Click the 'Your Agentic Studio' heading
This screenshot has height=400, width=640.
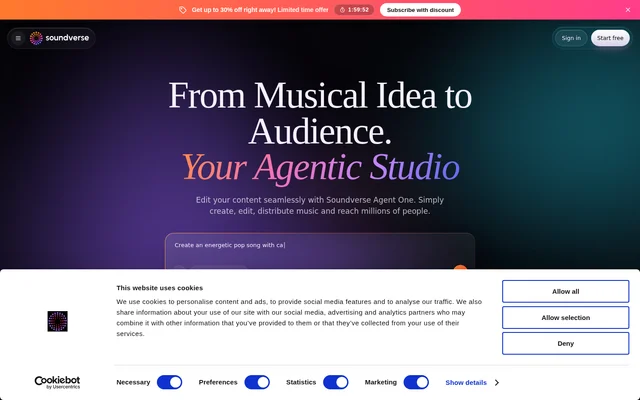click(320, 167)
